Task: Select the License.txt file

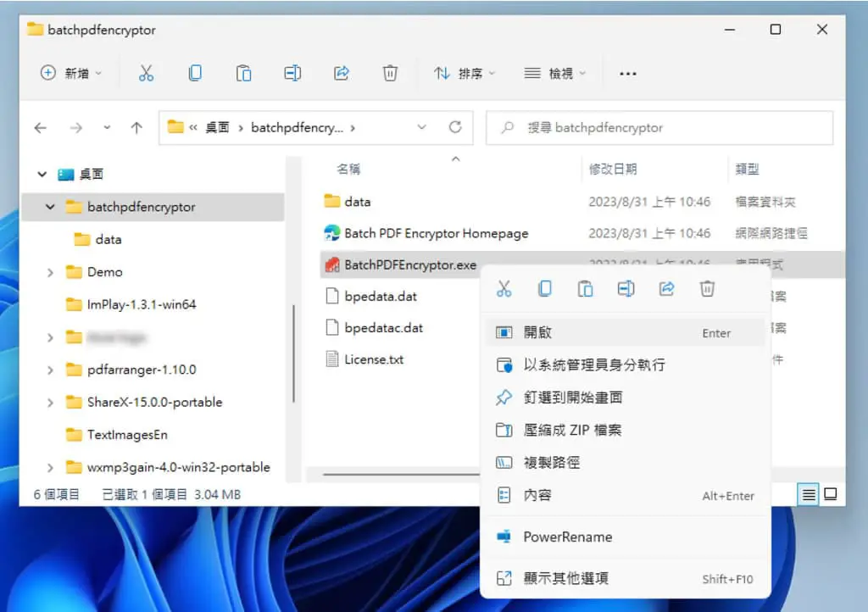Action: (374, 359)
